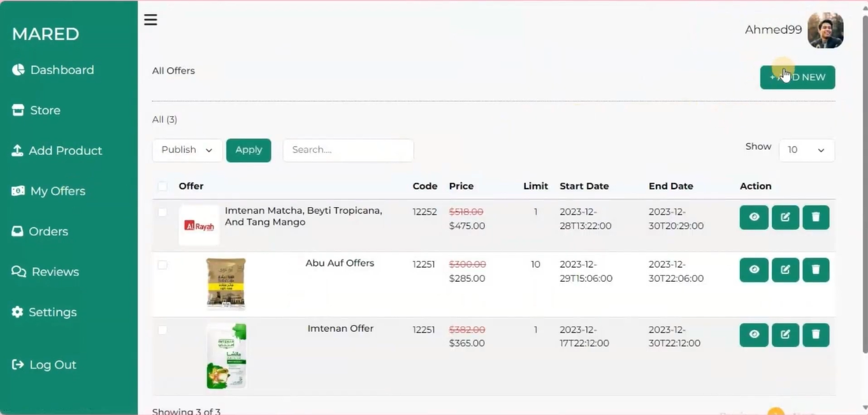
Task: View the Abu Auf Offers entry
Action: click(x=754, y=270)
